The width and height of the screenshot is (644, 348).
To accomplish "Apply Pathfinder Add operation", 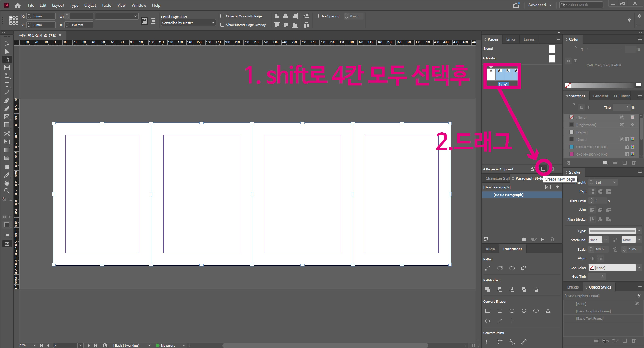I will [x=488, y=289].
